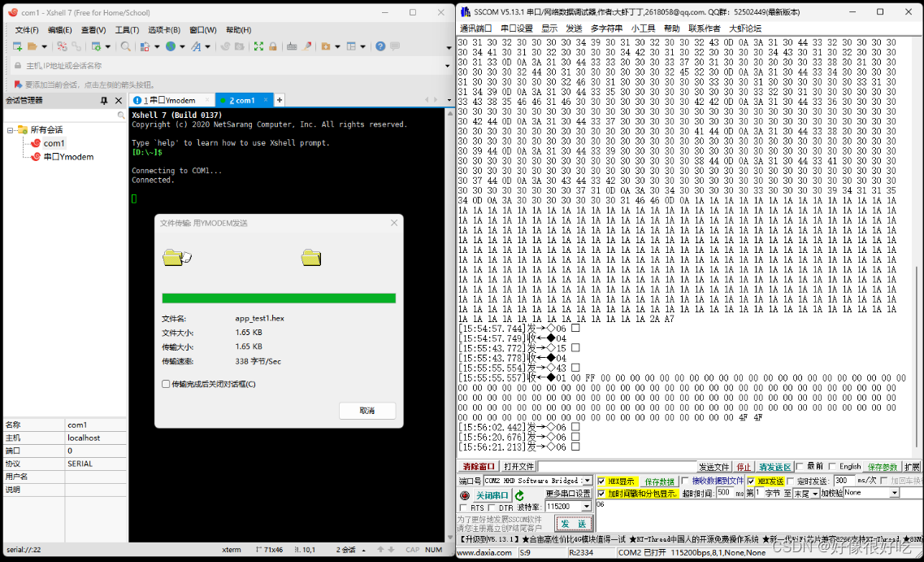The height and width of the screenshot is (562, 924).
Task: Open the session properties gear icon in Xshell
Action: [96, 46]
